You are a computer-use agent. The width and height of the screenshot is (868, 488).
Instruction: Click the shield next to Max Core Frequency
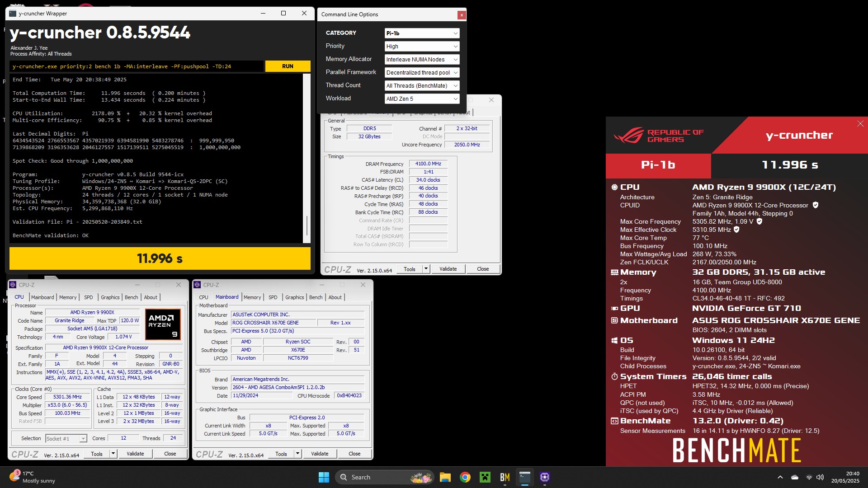click(759, 221)
